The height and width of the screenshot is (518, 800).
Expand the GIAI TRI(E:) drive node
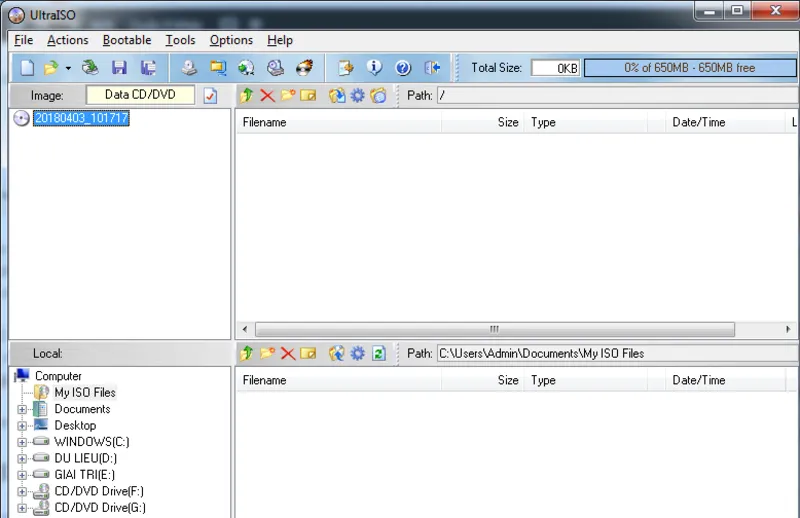[22, 475]
